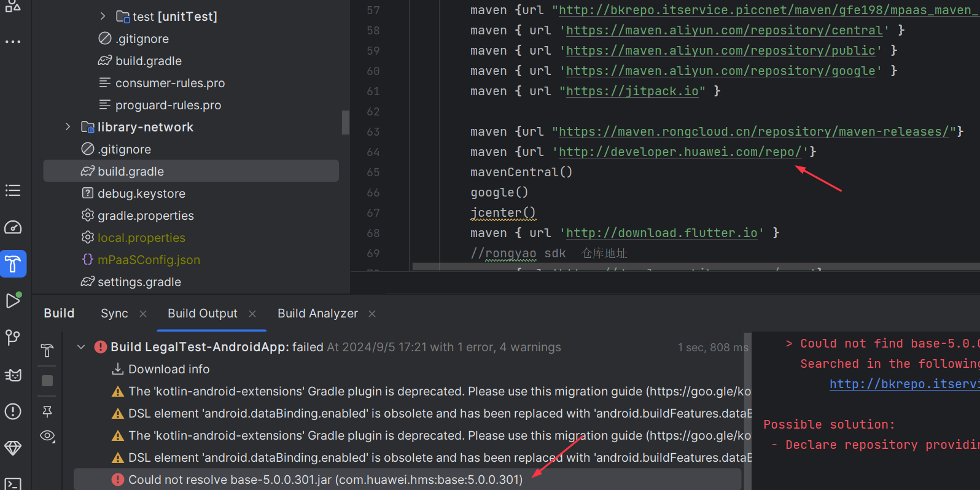
Task: Open the Structure tool window icon
Action: [13, 190]
